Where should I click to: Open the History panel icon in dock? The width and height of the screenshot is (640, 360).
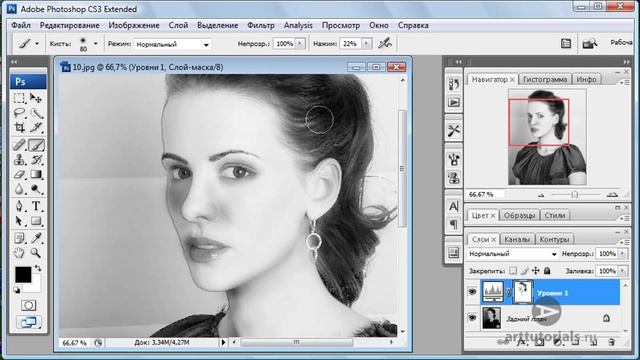click(x=453, y=84)
